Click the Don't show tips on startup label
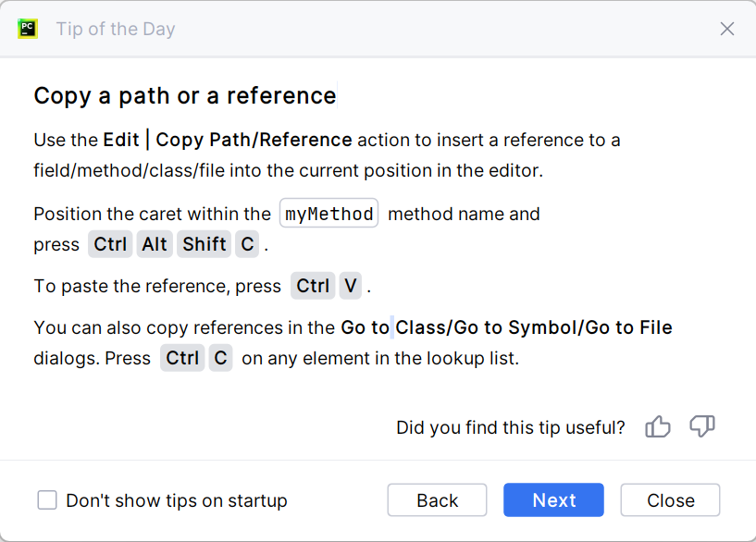This screenshot has width=756, height=542. pyautogui.click(x=177, y=500)
